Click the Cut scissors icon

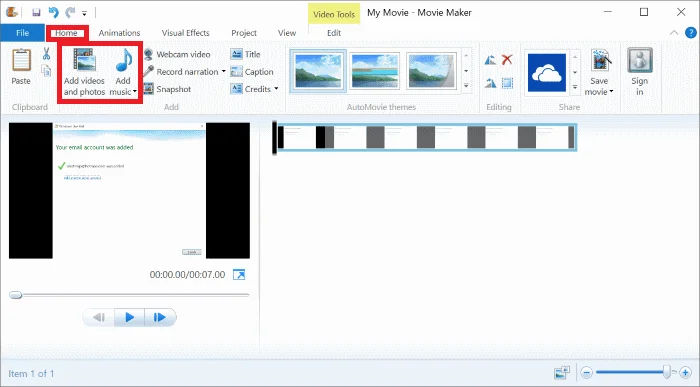pyautogui.click(x=46, y=54)
